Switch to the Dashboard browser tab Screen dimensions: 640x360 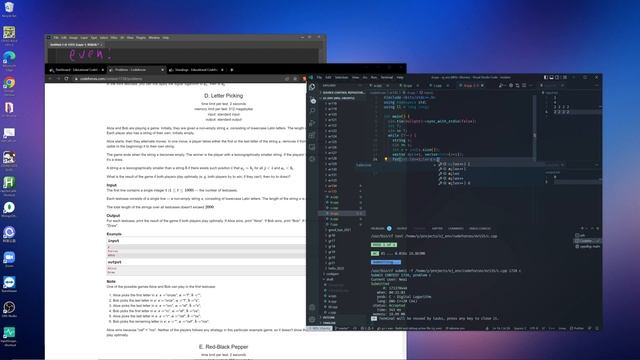[76, 70]
